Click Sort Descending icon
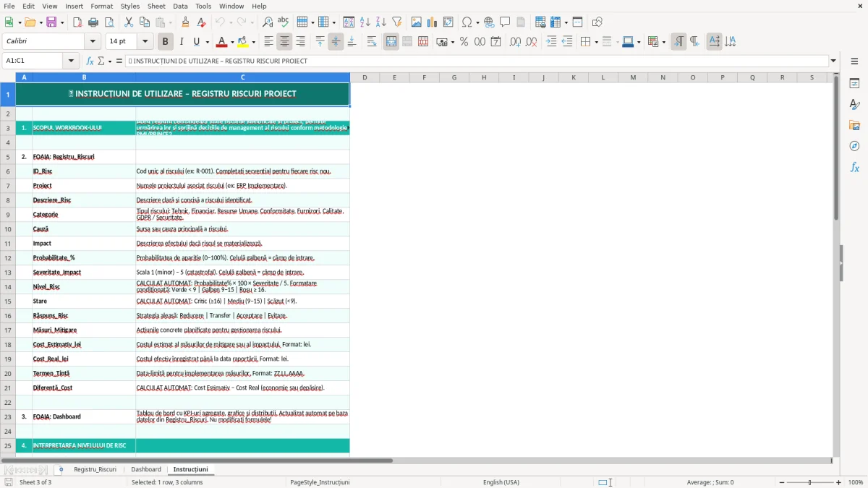 (x=381, y=22)
